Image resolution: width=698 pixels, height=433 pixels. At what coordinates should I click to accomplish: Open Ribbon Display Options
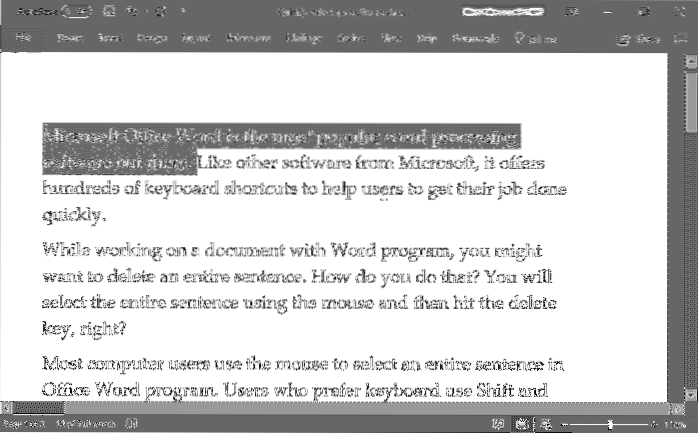click(x=572, y=11)
